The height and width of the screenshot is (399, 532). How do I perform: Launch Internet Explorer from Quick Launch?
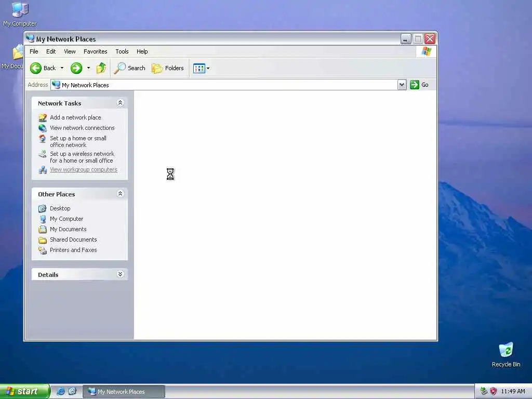(61, 392)
